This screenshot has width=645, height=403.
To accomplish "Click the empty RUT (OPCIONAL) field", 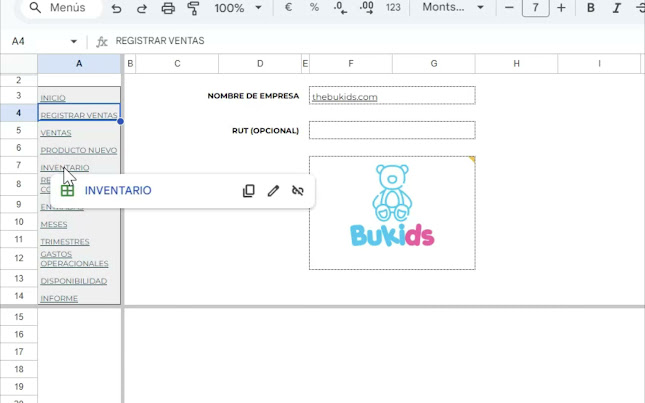I will click(x=392, y=130).
